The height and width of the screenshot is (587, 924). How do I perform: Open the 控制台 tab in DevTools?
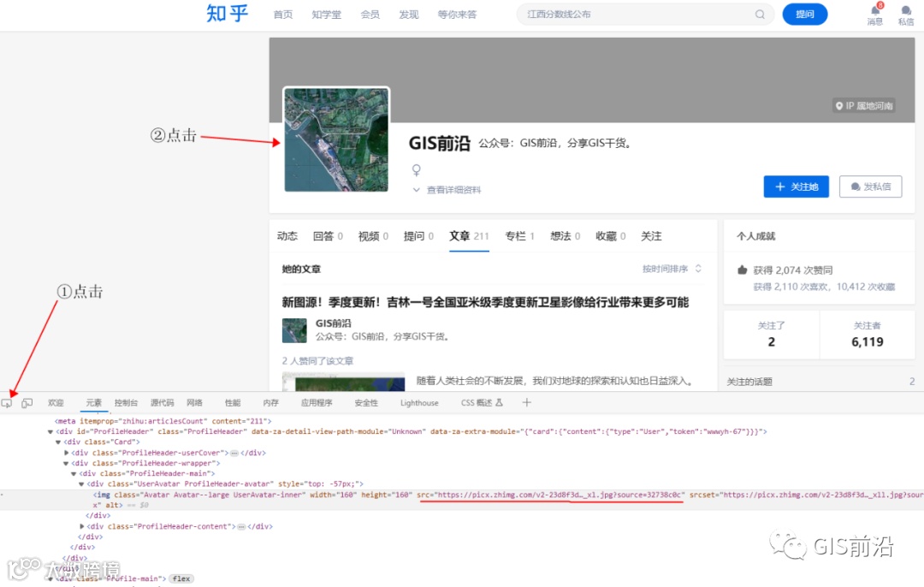coord(126,403)
